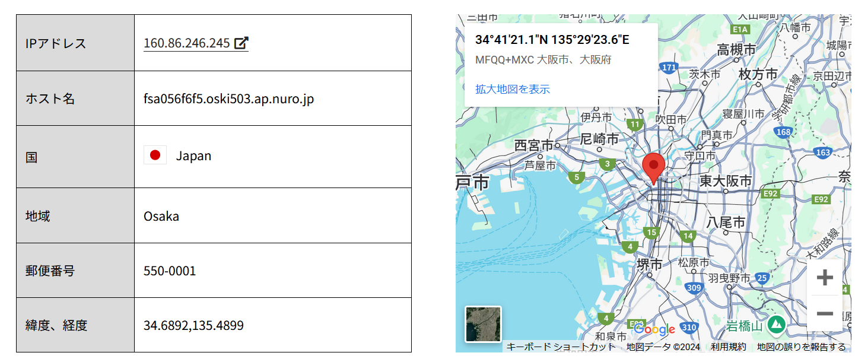Click the 芦屋市 label on map
Image resolution: width=868 pixels, height=359 pixels.
click(x=540, y=166)
